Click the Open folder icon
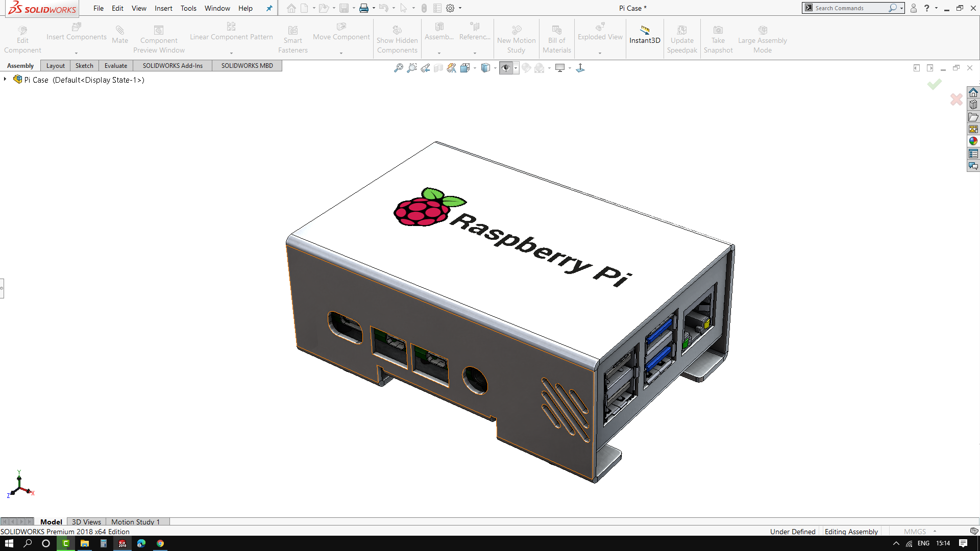980x551 pixels. point(324,8)
